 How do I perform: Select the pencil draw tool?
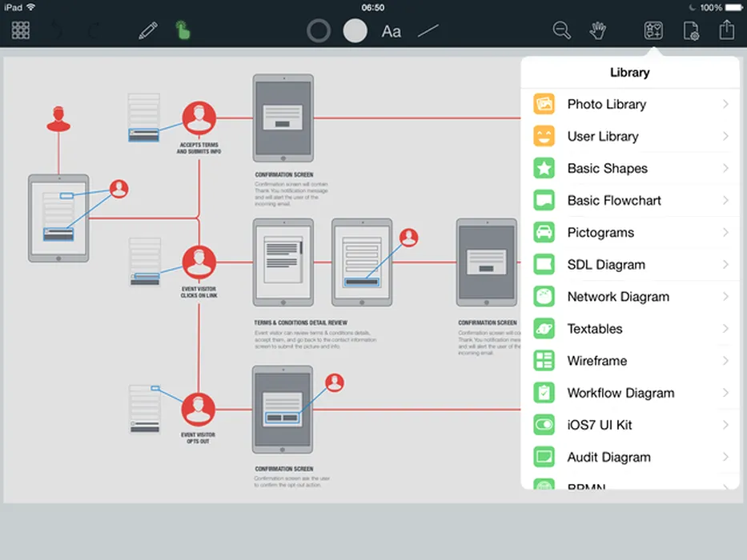pyautogui.click(x=148, y=30)
